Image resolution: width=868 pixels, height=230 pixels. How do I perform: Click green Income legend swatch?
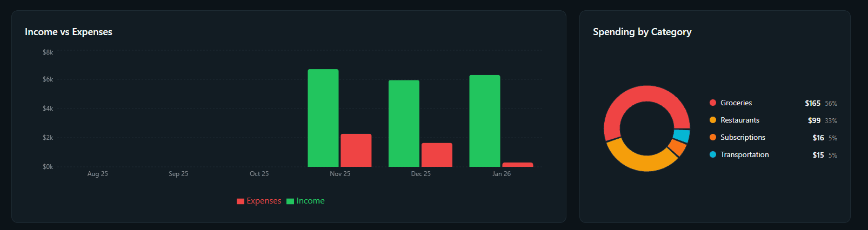click(x=290, y=201)
